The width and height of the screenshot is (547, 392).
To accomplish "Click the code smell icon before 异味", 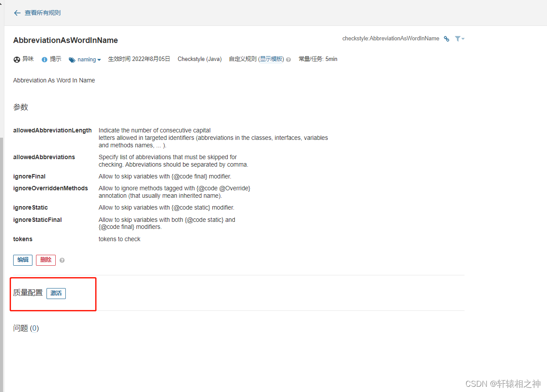I will pyautogui.click(x=16, y=59).
